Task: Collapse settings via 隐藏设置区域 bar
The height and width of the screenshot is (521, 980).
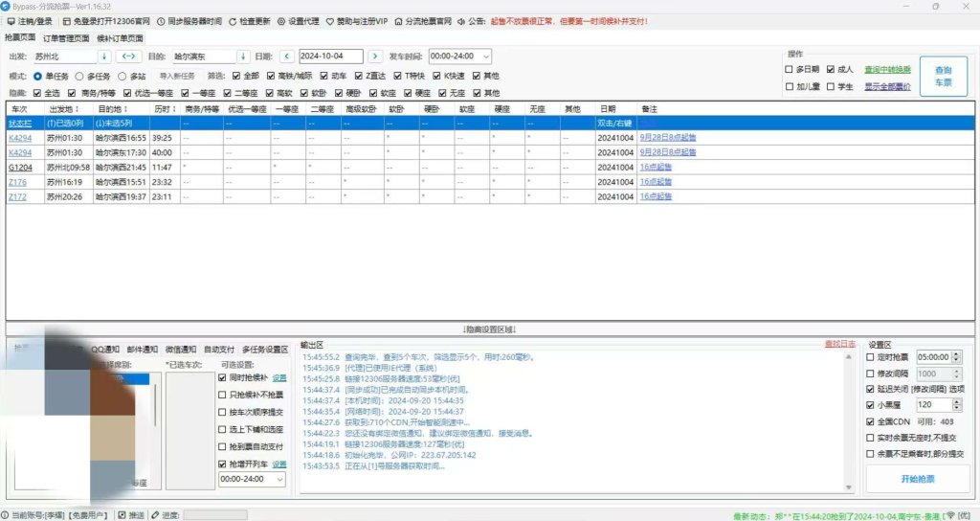Action: coord(490,329)
